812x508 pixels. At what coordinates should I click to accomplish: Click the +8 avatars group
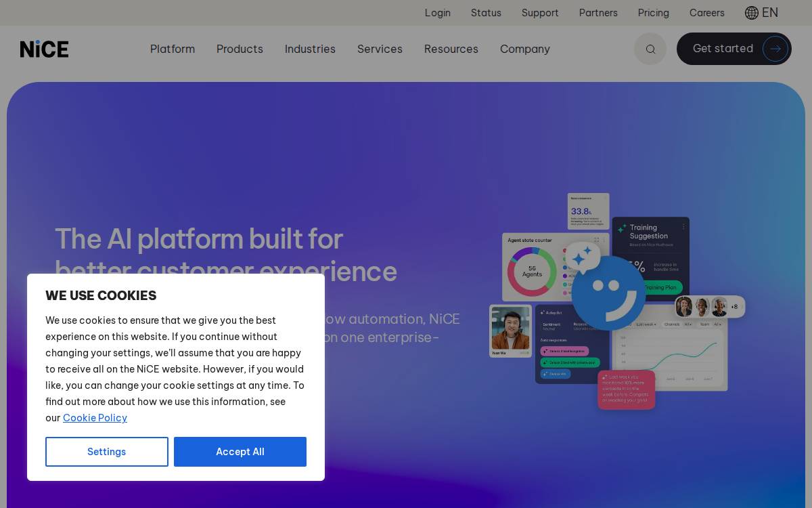[x=710, y=306]
